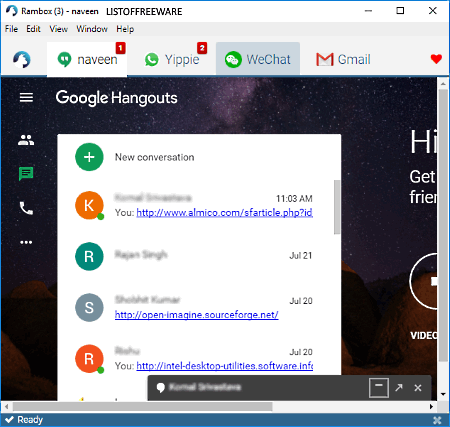Click the New conversation label
450x427 pixels.
[154, 157]
